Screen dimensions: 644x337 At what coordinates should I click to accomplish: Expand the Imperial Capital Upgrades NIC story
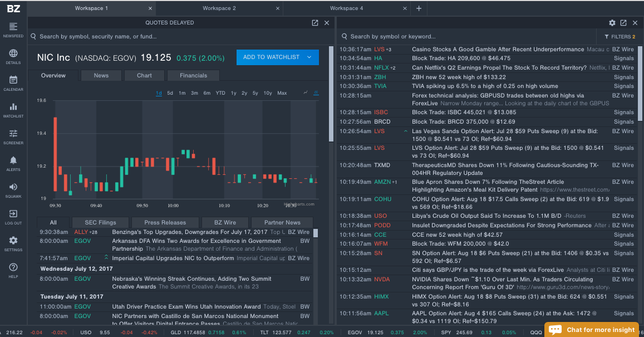106,257
